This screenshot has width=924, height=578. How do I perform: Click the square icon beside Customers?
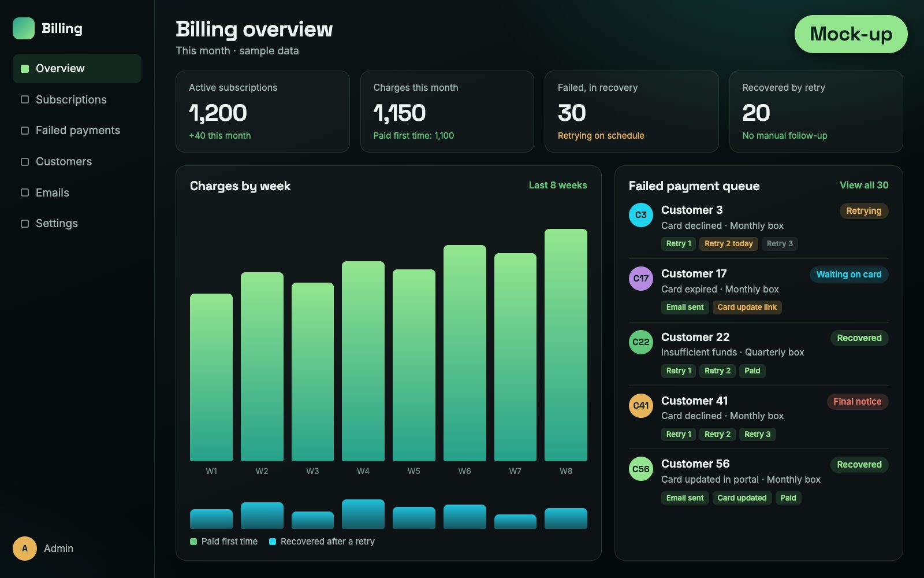pos(25,162)
